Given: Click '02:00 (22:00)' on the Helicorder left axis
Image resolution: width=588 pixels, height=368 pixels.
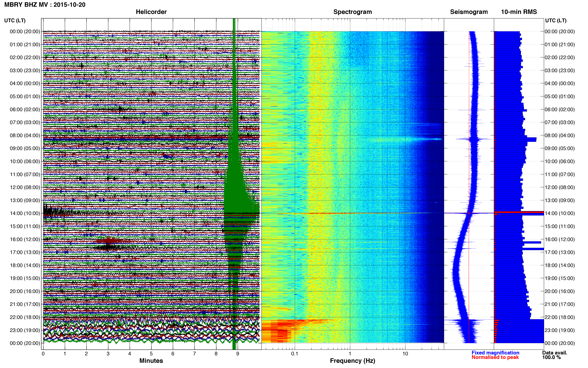Looking at the screenshot, I should point(25,57).
